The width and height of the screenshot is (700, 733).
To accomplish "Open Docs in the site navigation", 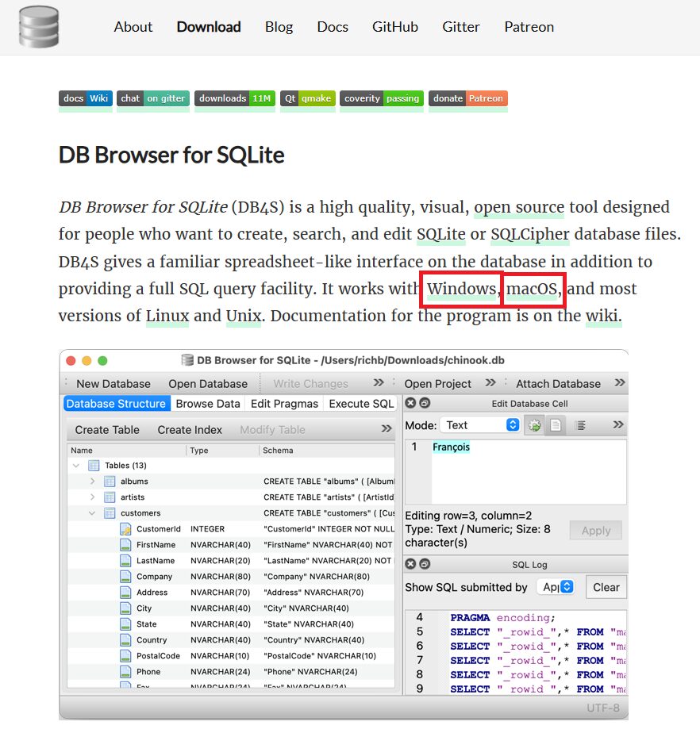I will coord(333,27).
